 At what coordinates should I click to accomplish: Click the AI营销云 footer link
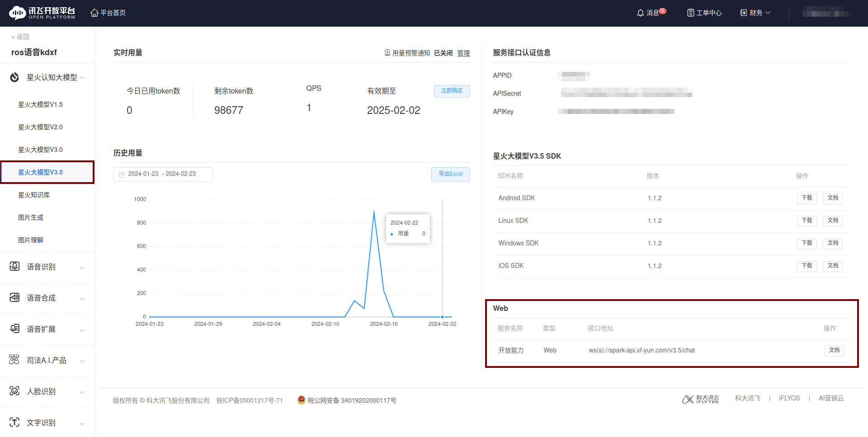click(x=831, y=398)
